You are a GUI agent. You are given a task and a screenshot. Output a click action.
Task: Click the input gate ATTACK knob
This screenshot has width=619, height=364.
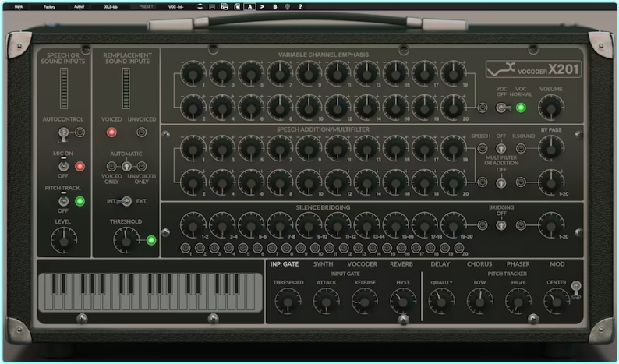point(326,302)
